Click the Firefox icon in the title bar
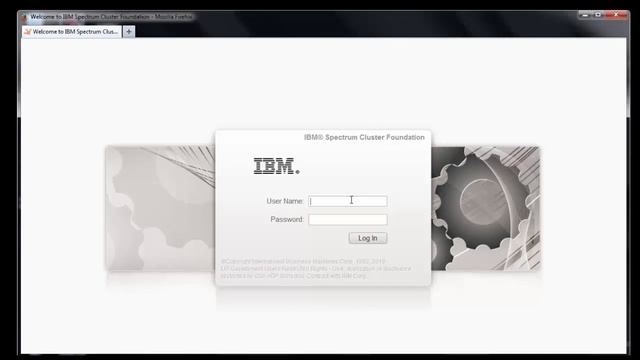This screenshot has height=360, width=640. (x=24, y=17)
